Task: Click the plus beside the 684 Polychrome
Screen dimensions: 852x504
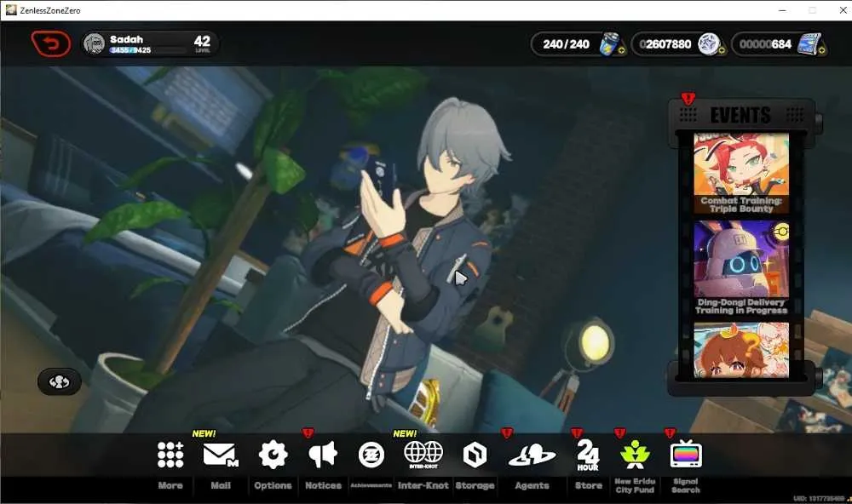Action: (x=821, y=50)
